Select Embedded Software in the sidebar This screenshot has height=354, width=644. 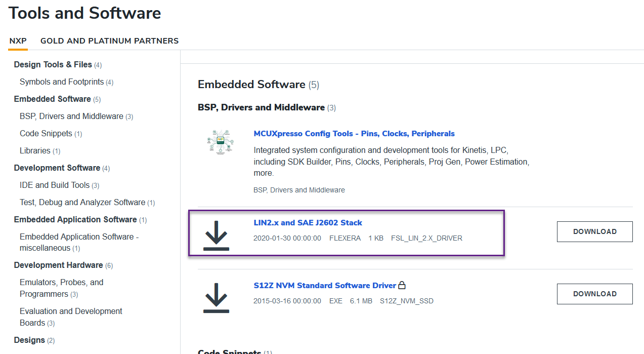[x=53, y=99]
